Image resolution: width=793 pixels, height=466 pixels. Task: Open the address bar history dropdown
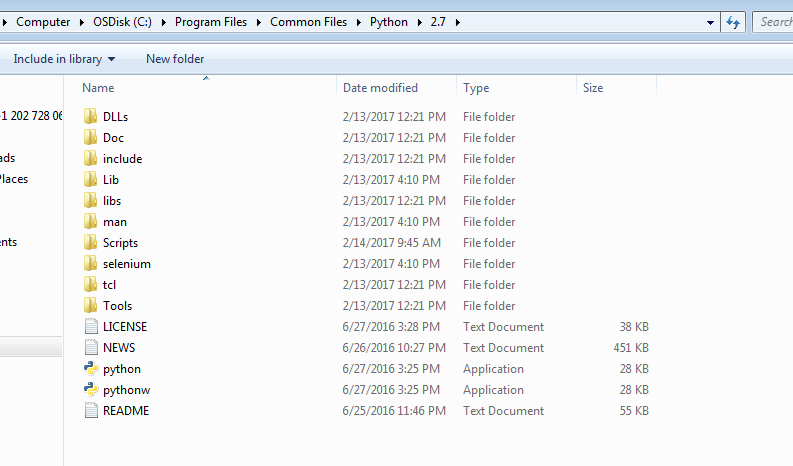pyautogui.click(x=710, y=22)
